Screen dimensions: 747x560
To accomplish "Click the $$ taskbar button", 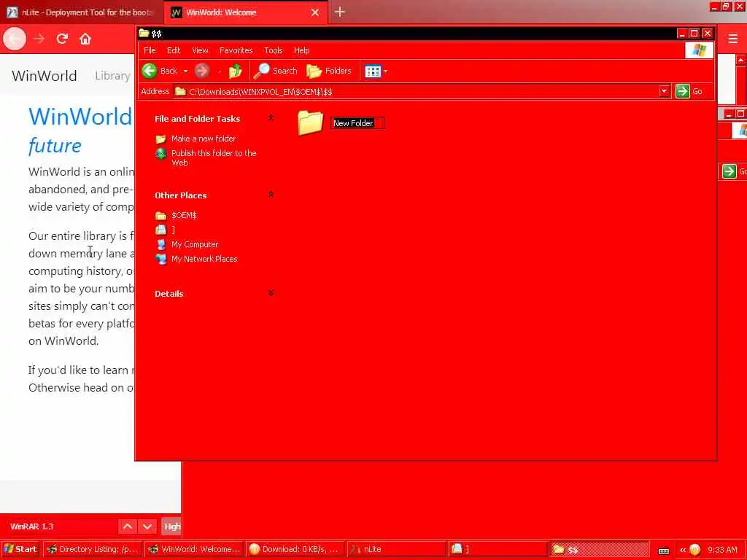I will (600, 549).
